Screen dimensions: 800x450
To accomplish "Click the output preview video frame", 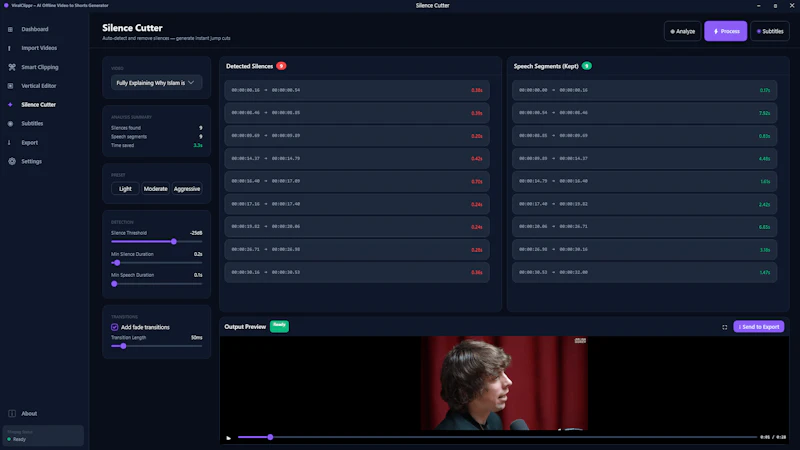I will 504,383.
